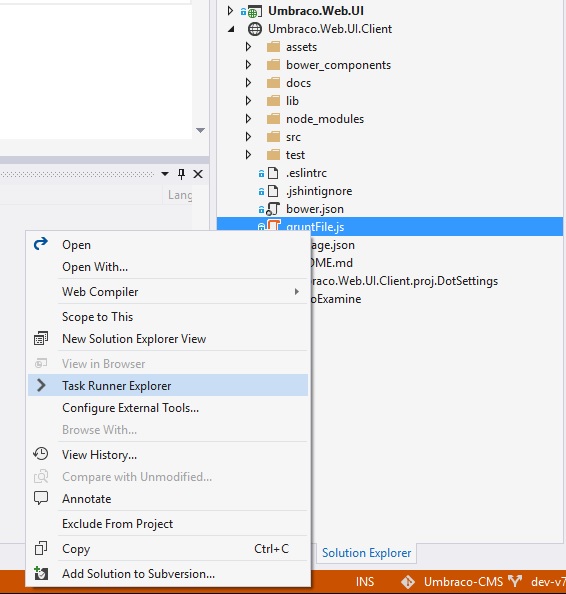Open the panel window position dropdown arrow
Viewport: 566px width, 594px height.
pos(165,174)
